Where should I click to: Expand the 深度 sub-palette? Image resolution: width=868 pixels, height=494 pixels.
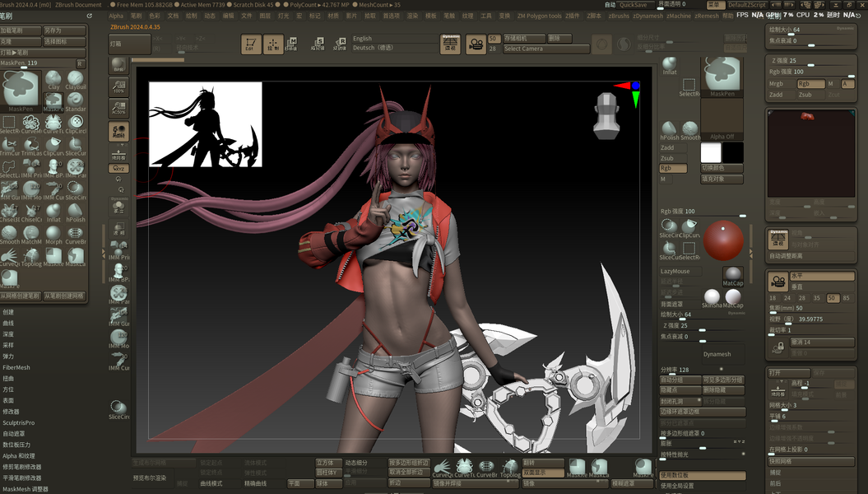pyautogui.click(x=8, y=334)
